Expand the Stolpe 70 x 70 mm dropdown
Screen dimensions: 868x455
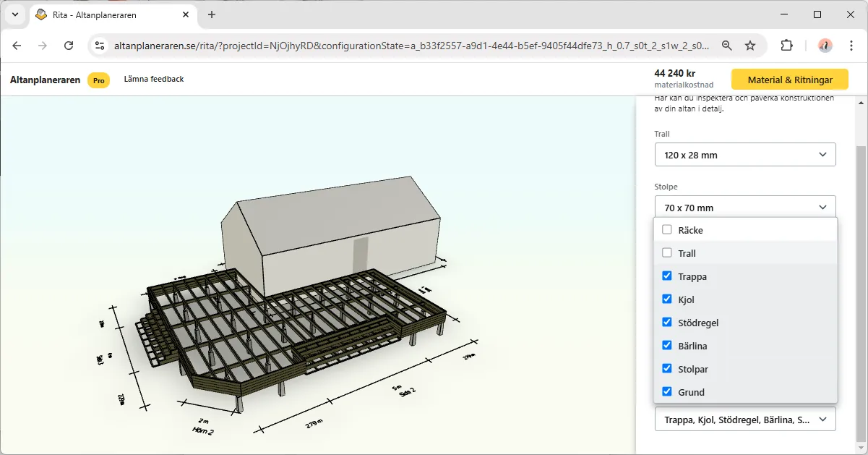pyautogui.click(x=745, y=208)
